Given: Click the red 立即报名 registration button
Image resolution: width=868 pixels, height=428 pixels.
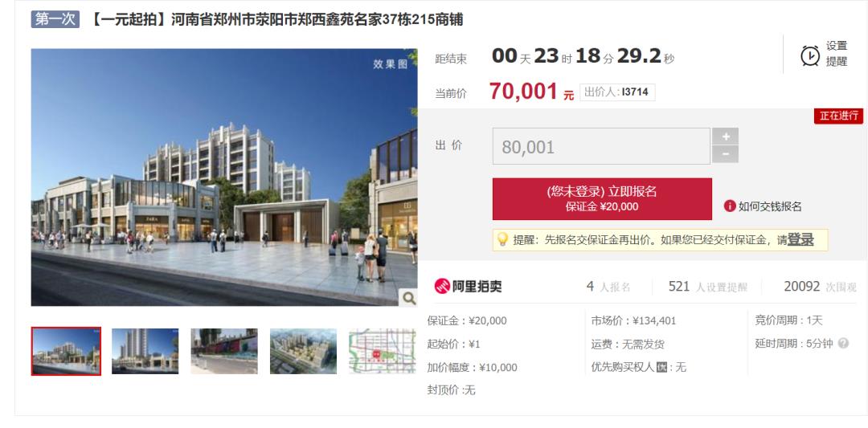Looking at the screenshot, I should tap(602, 199).
